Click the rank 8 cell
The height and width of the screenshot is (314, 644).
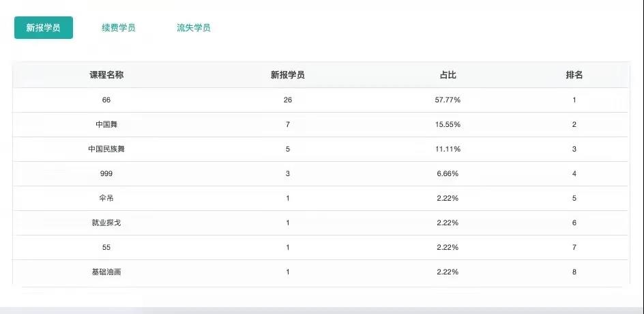pyautogui.click(x=574, y=272)
